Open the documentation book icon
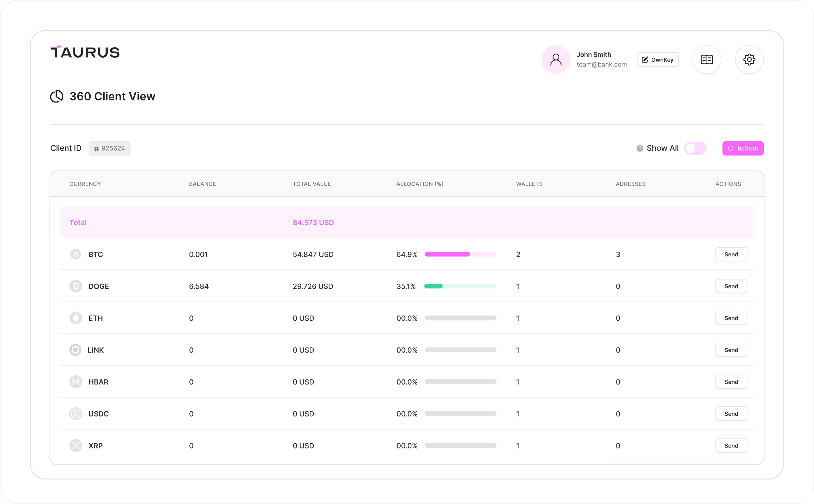 [706, 60]
